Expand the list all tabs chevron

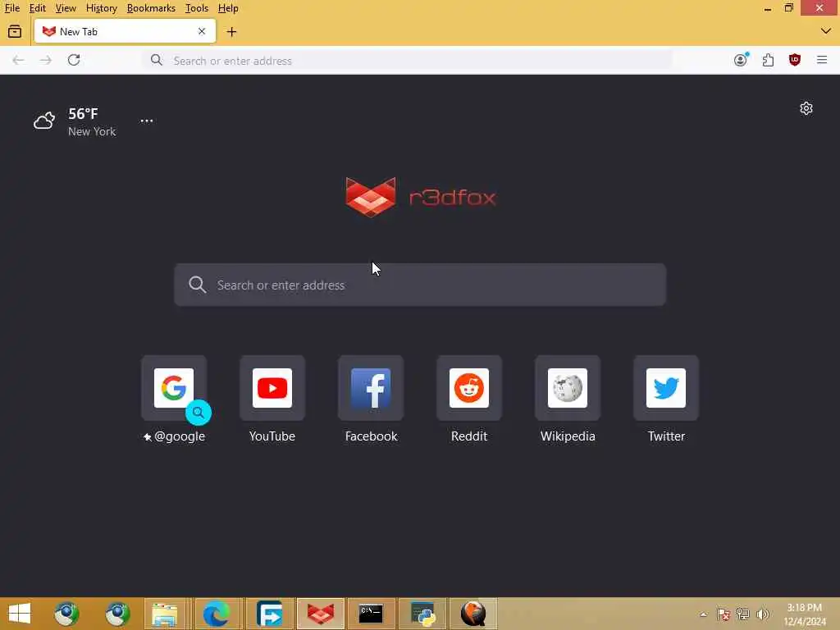pyautogui.click(x=825, y=31)
